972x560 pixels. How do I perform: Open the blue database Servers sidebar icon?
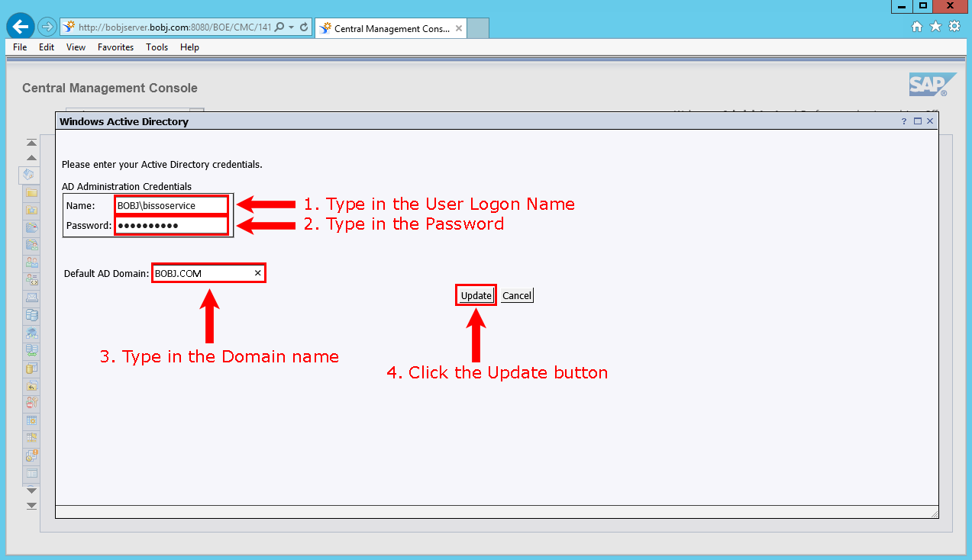31,315
